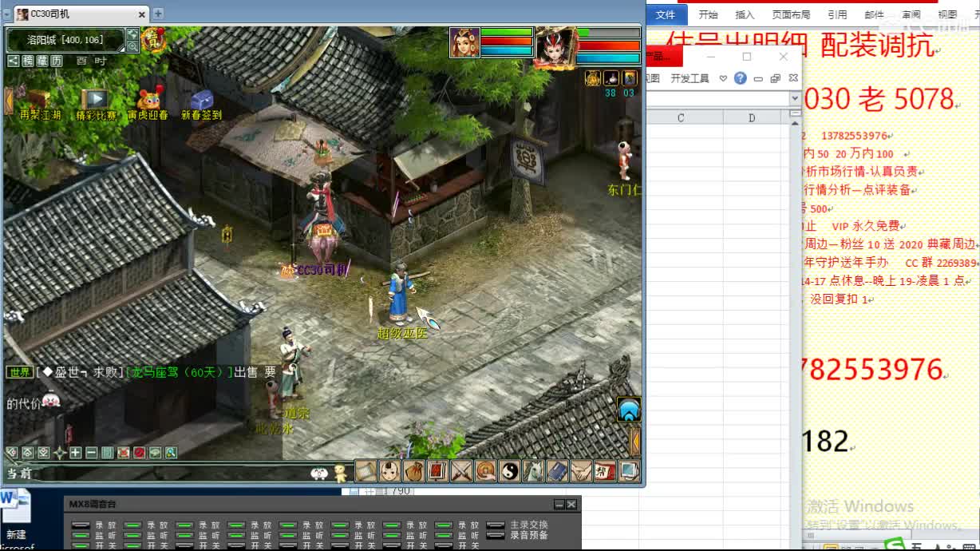Click the pet green health bar

click(507, 32)
